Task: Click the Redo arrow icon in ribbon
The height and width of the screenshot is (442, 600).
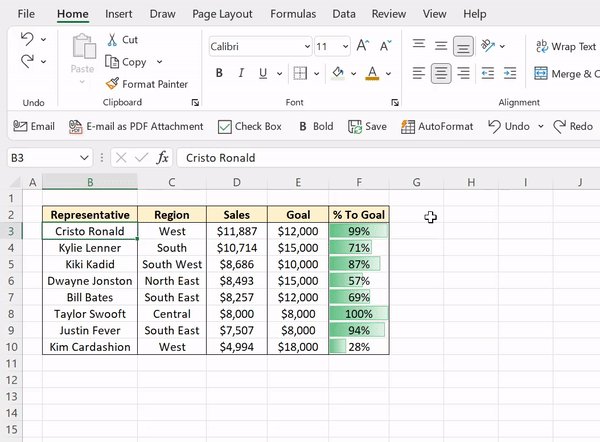Action: click(27, 61)
